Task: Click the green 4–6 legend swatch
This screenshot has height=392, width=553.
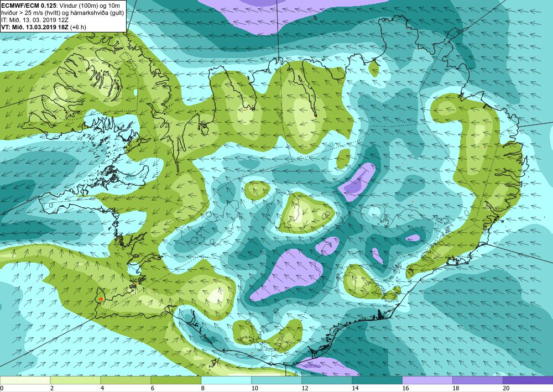Action: point(126,380)
